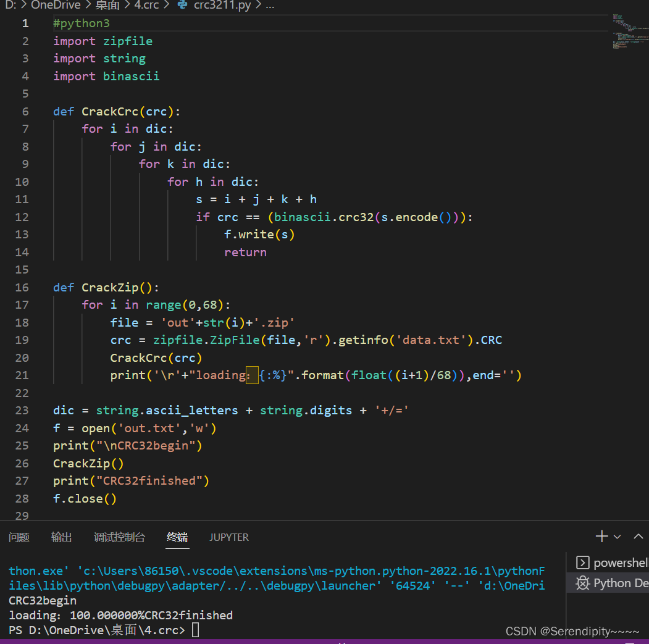Switch to the JUPYTER tab
The image size is (649, 644).
pos(228,537)
